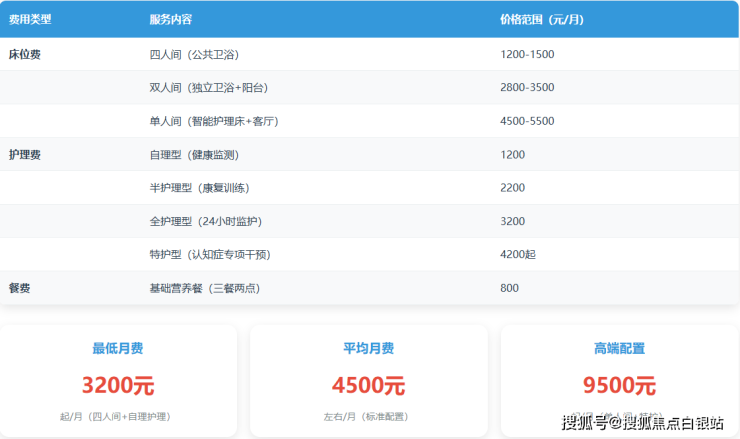Select the 平均月费 4500元 amount

coord(368,385)
